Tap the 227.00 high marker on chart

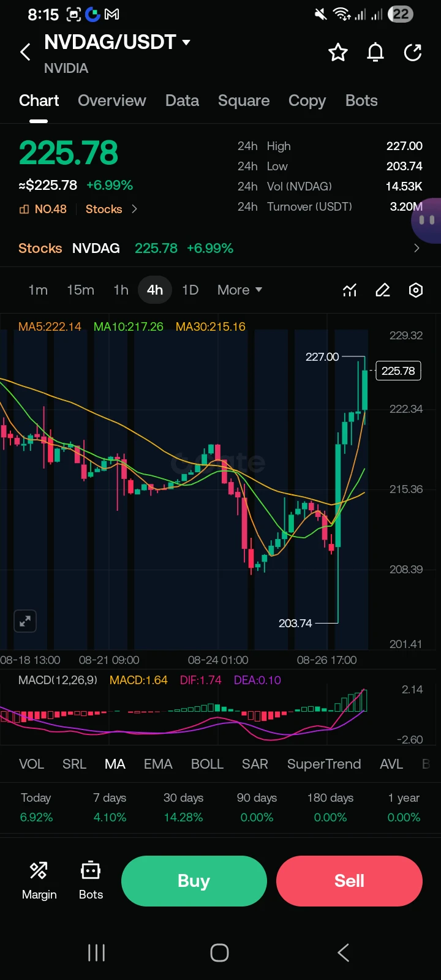(x=322, y=356)
